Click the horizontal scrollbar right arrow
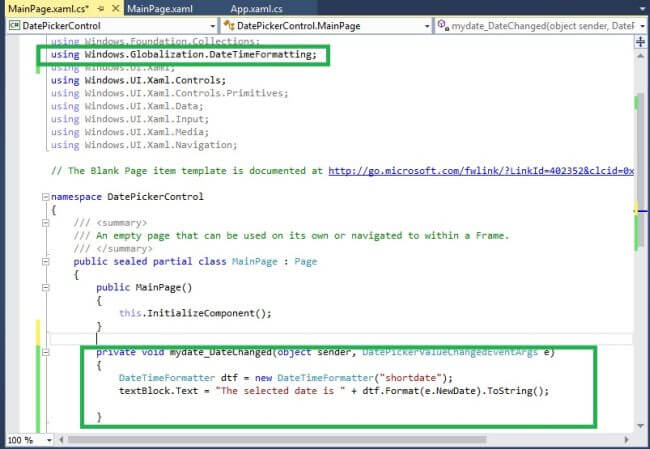The width and height of the screenshot is (650, 449). (626, 439)
